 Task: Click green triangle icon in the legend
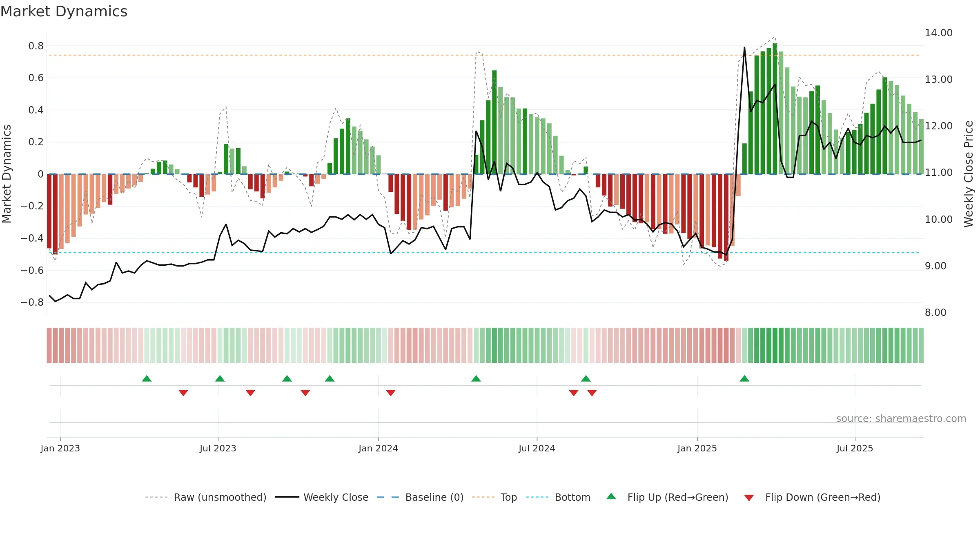coord(611,496)
